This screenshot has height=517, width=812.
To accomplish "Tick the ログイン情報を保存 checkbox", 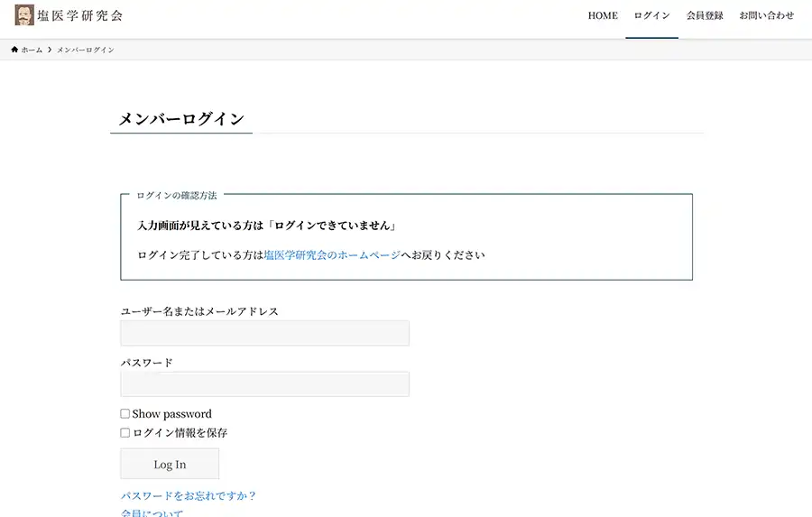I will point(125,433).
